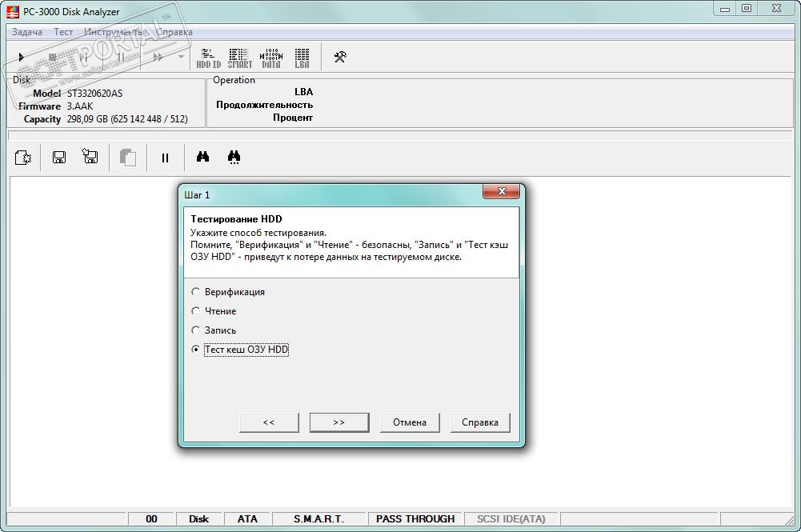Select Тест кеш ОЗУ HDD option
Viewport: 801px width, 532px height.
coord(239,350)
